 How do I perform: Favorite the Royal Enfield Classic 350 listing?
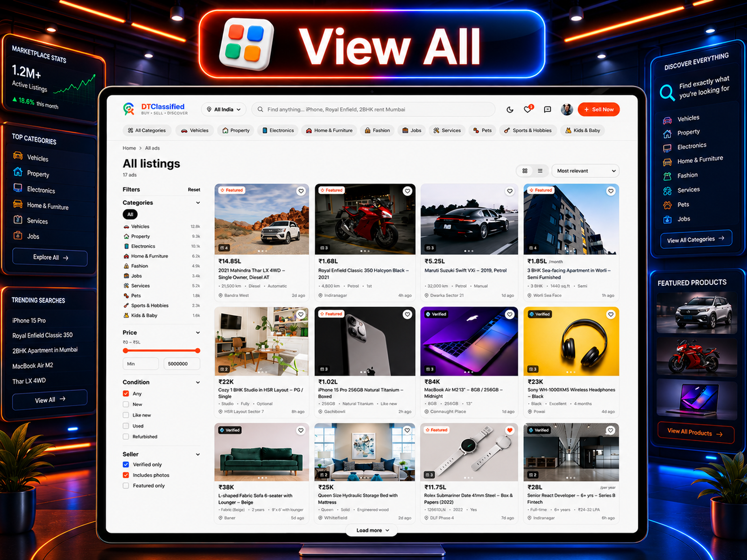[408, 191]
